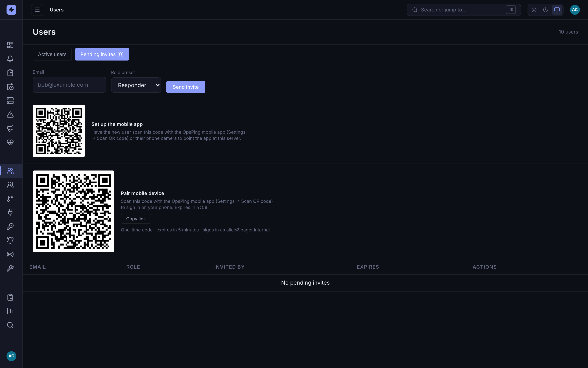Open the git branch icon in sidebar
This screenshot has height=368, width=588.
(10, 199)
